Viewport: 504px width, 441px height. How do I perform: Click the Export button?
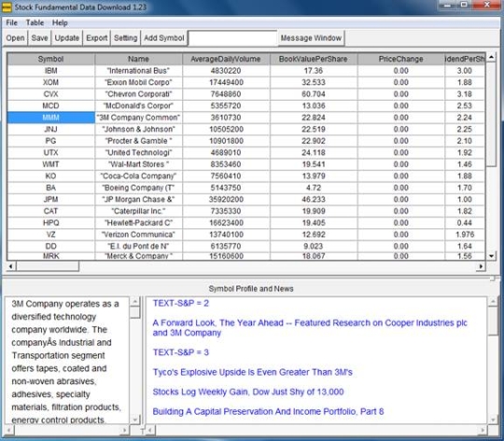(x=97, y=38)
